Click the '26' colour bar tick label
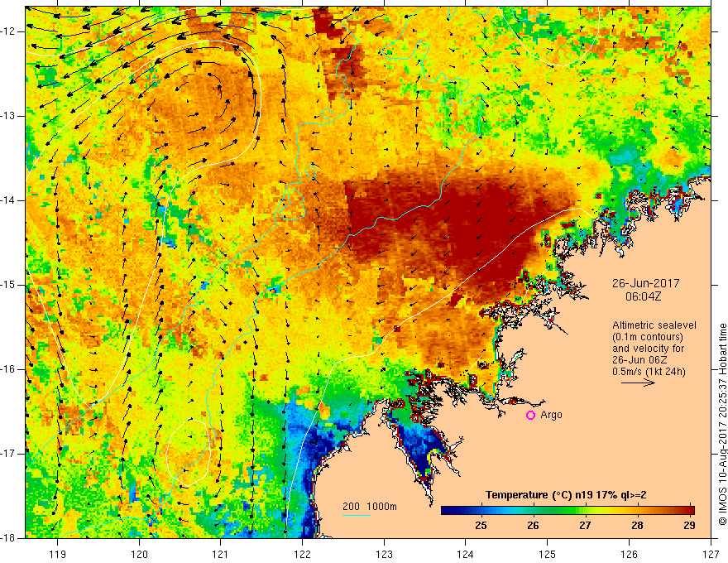728x563 pixels. [x=533, y=526]
